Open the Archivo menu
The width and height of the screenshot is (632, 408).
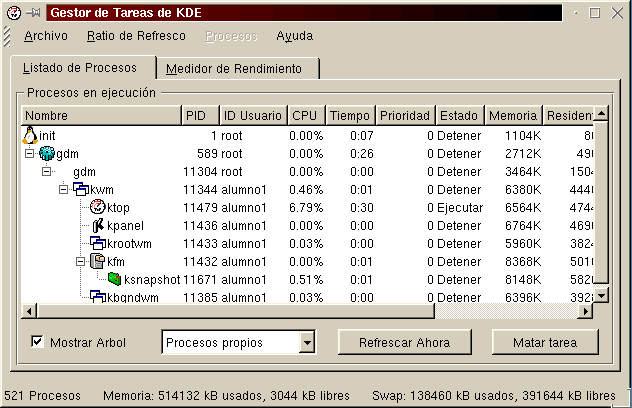46,36
